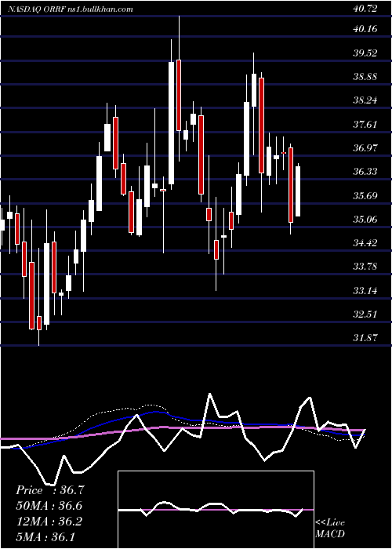The width and height of the screenshot is (392, 549).
Task: Select the 38.24 price axis label
Action: click(365, 100)
